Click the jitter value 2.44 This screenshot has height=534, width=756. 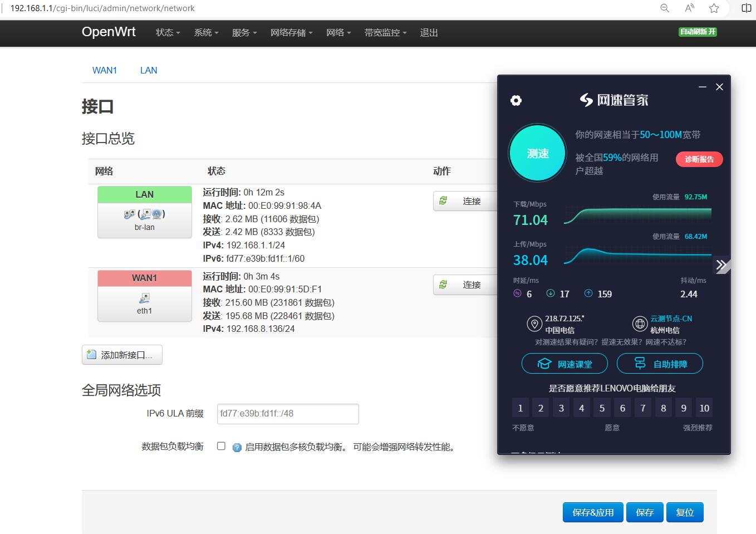(x=689, y=294)
